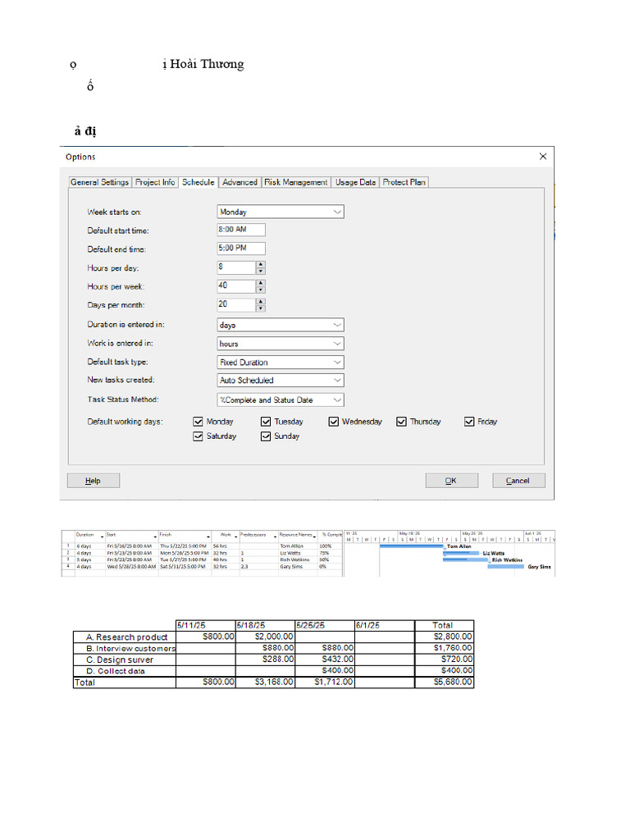Uncheck the Monday working day checkbox

tap(198, 422)
